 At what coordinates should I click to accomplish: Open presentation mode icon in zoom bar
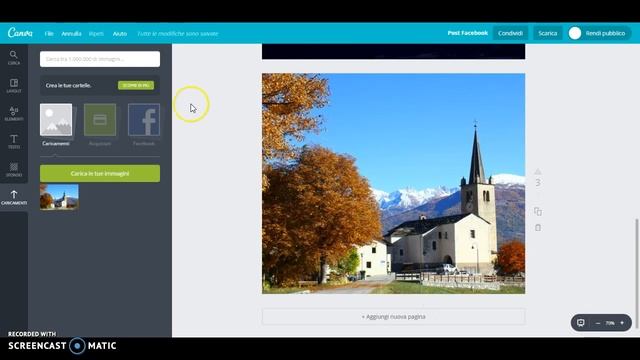click(x=580, y=323)
